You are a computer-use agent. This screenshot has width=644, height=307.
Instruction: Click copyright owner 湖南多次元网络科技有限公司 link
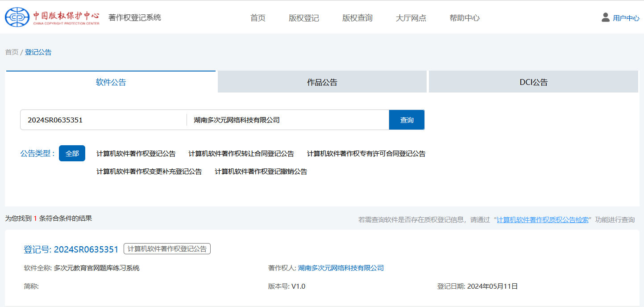(x=341, y=268)
